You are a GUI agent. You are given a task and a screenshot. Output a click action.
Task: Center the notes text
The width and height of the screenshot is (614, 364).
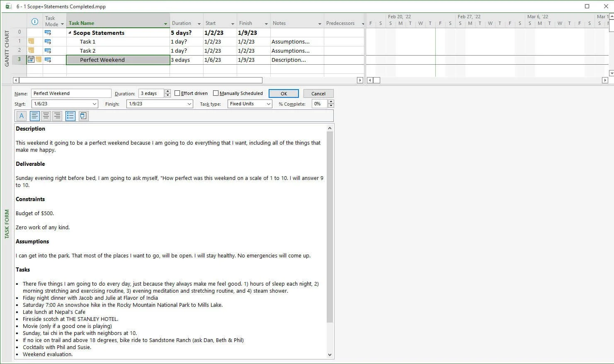(46, 116)
